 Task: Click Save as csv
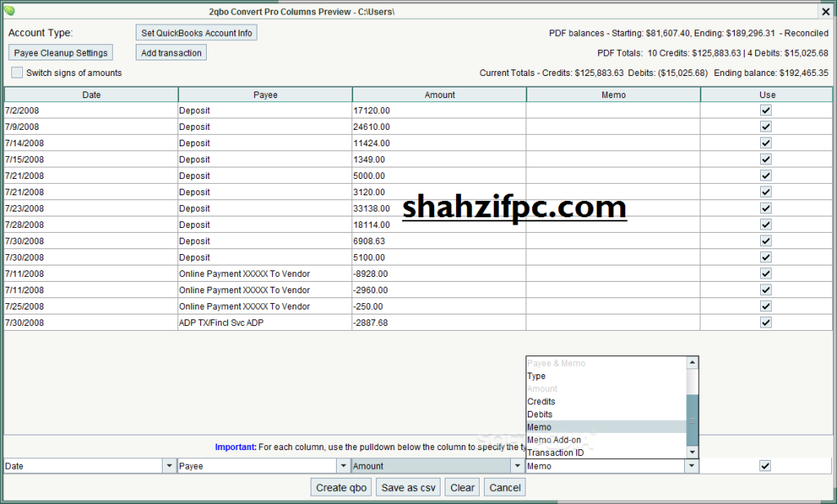407,486
